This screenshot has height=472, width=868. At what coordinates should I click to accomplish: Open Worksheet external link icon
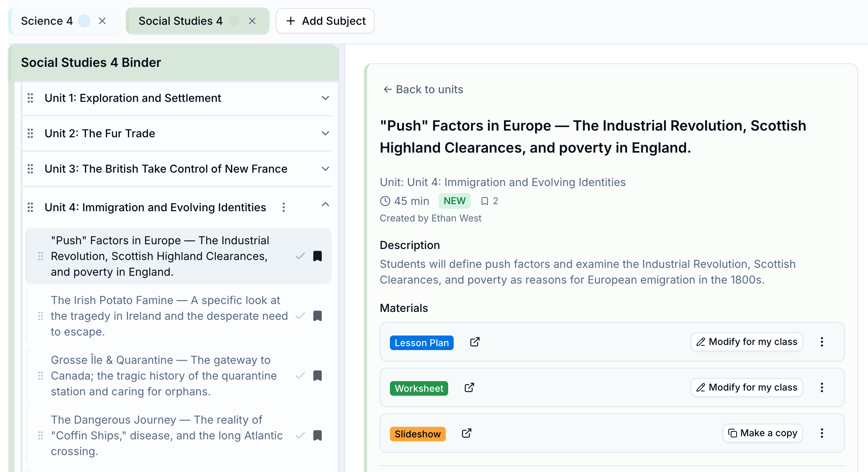pos(469,387)
